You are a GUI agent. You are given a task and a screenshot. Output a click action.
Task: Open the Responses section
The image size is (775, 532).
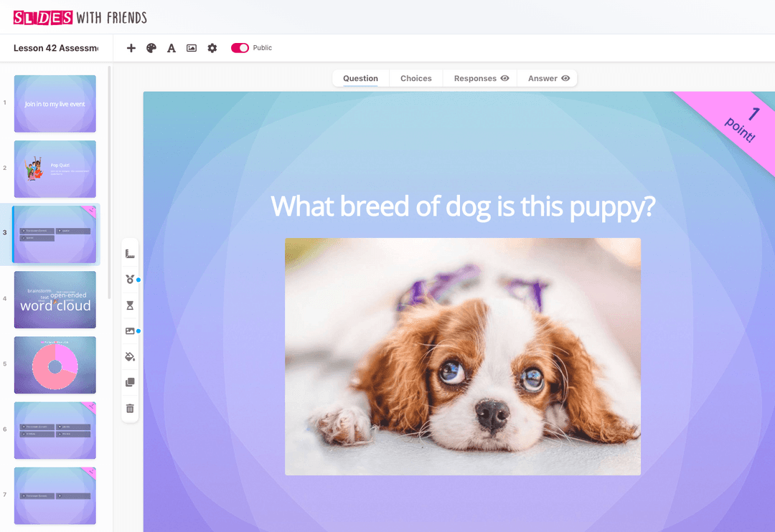tap(474, 77)
